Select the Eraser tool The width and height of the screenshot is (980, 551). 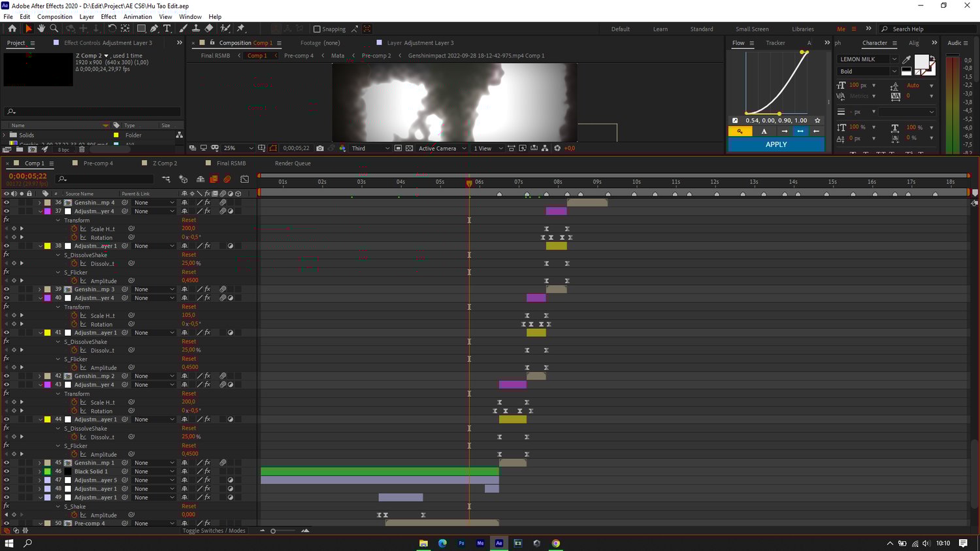208,29
